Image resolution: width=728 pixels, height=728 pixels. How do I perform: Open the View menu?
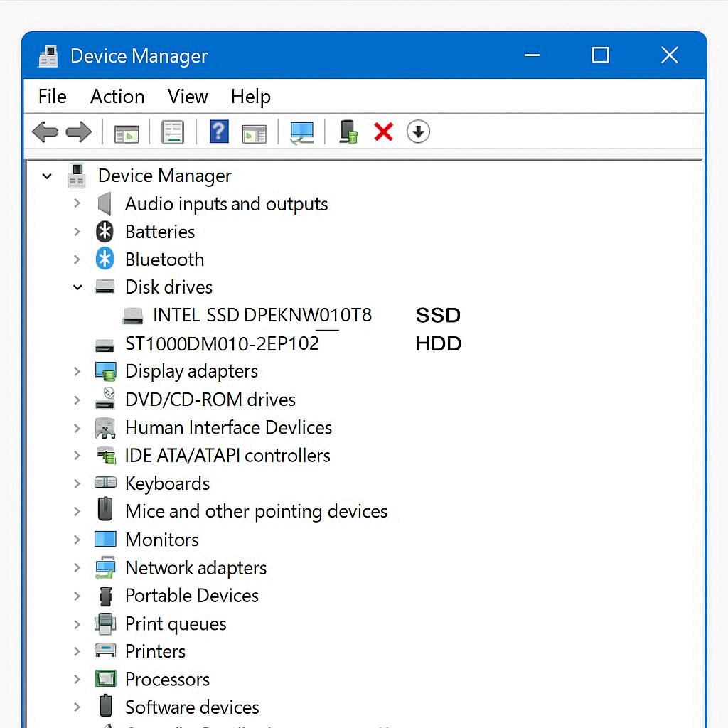click(x=187, y=96)
